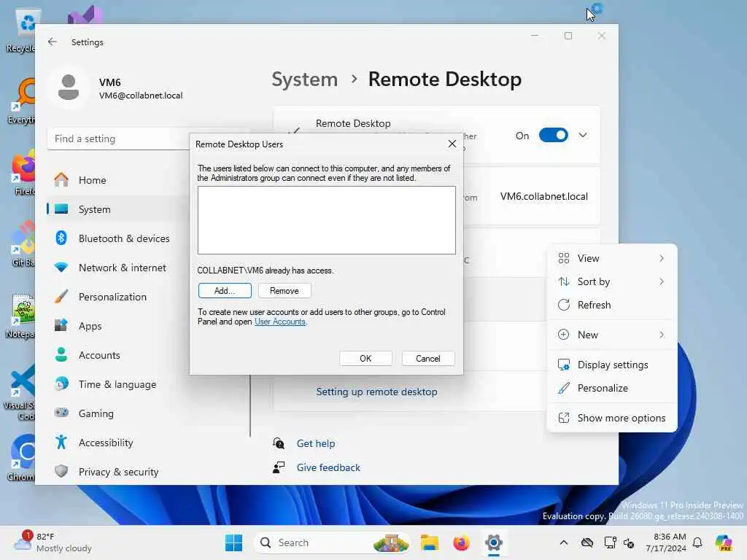Expand the New submenu arrow
This screenshot has width=747, height=560.
coord(662,335)
